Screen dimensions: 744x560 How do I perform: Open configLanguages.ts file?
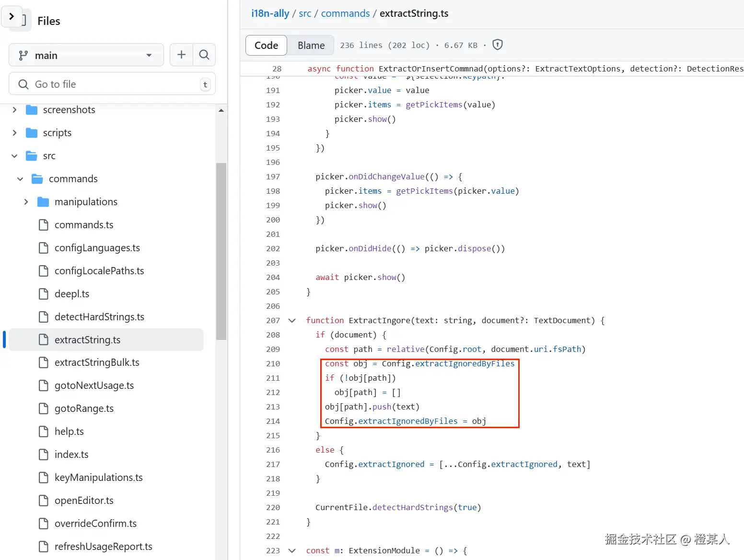pos(97,248)
